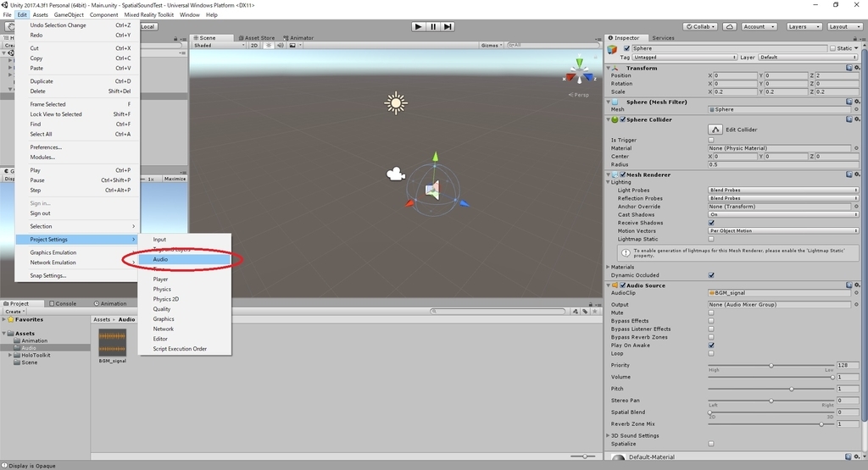This screenshot has height=470, width=868.
Task: Open the Tag dropdown showing Untagged
Action: (x=685, y=58)
